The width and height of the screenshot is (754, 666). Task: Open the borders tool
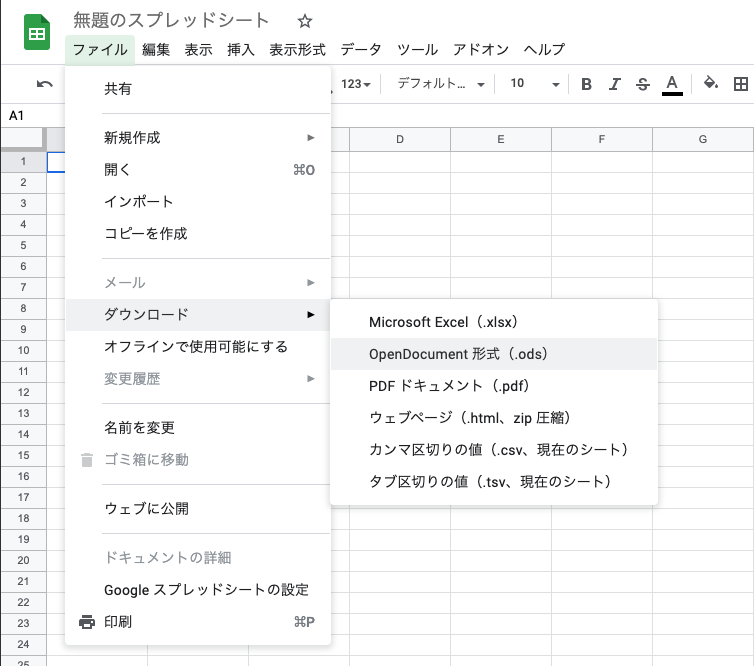(741, 84)
